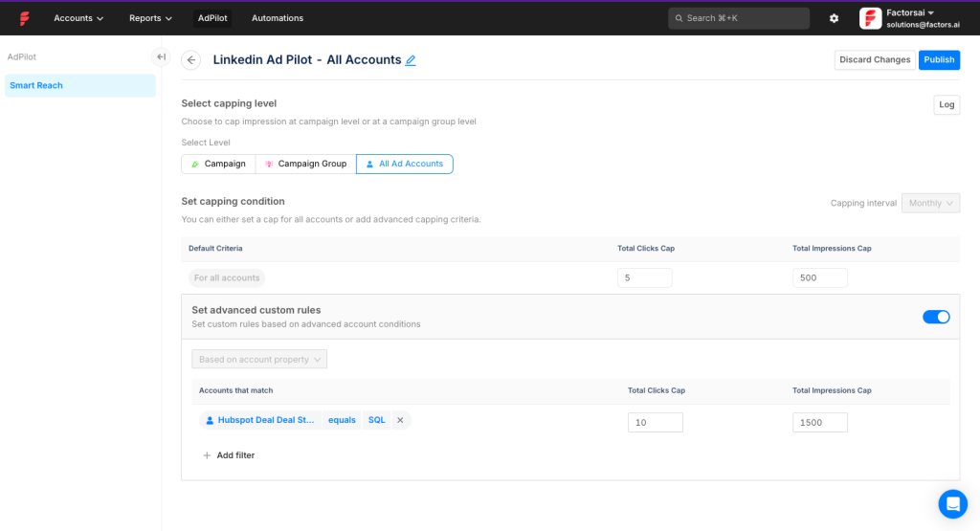Click AdPilot label in sidebar
Screen dimensions: 980x531
[x=22, y=56]
